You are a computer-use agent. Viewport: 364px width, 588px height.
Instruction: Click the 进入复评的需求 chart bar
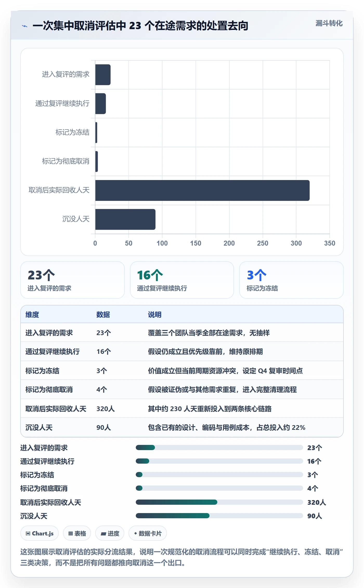click(103, 75)
